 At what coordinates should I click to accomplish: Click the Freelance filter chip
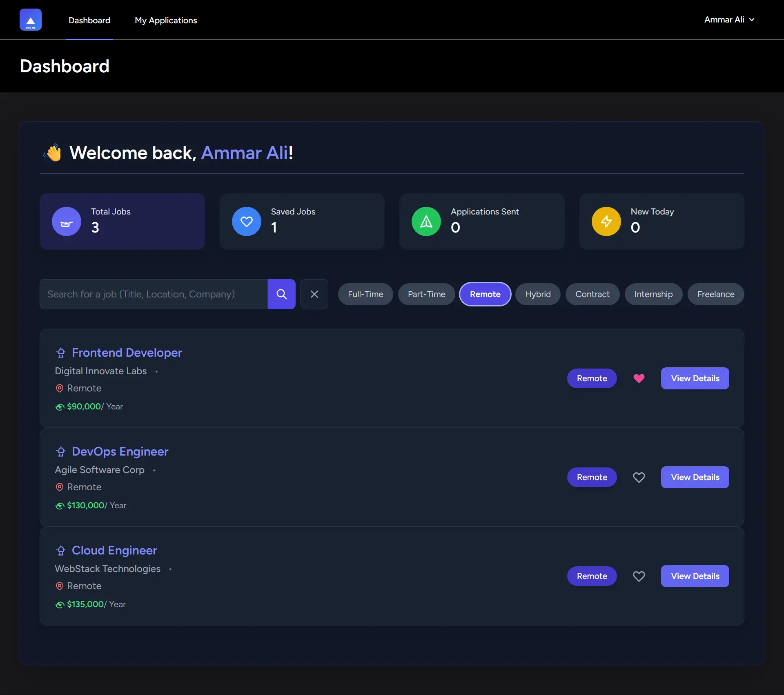click(716, 294)
